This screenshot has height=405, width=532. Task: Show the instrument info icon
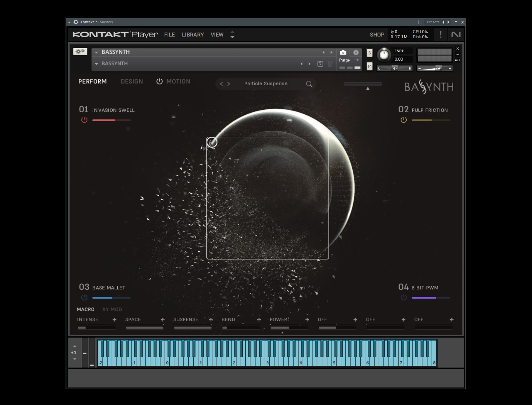click(x=356, y=52)
